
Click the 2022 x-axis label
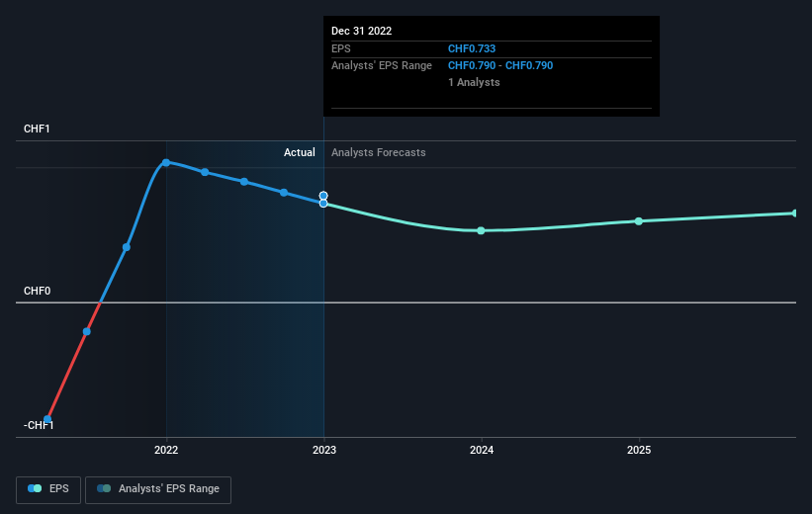(166, 450)
